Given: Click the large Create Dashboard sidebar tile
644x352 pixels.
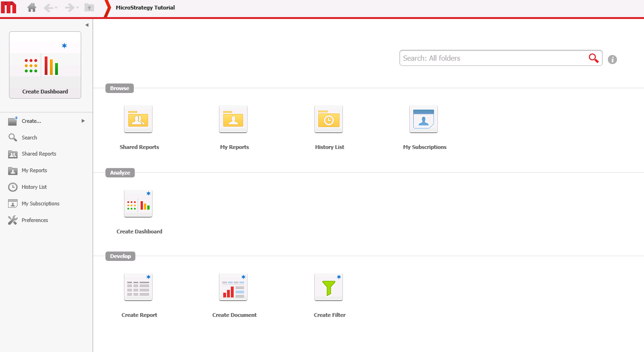Looking at the screenshot, I should pyautogui.click(x=45, y=65).
